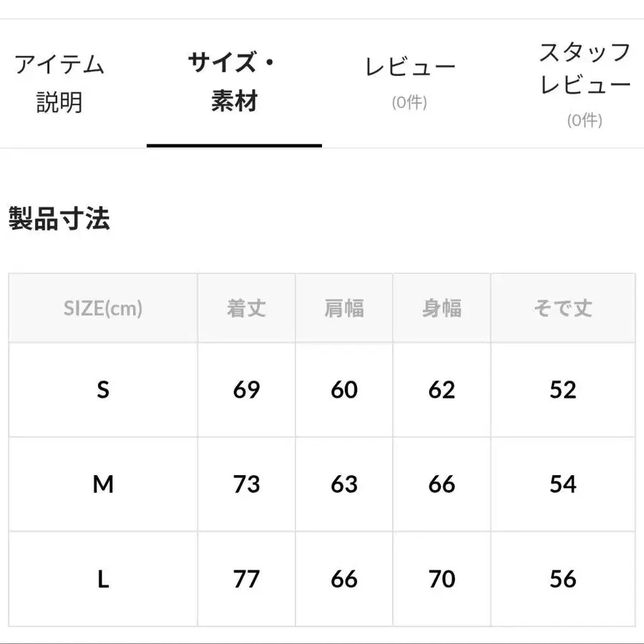Click the underline indicator below サイズ・素材
The height and width of the screenshot is (644, 644).
(233, 145)
